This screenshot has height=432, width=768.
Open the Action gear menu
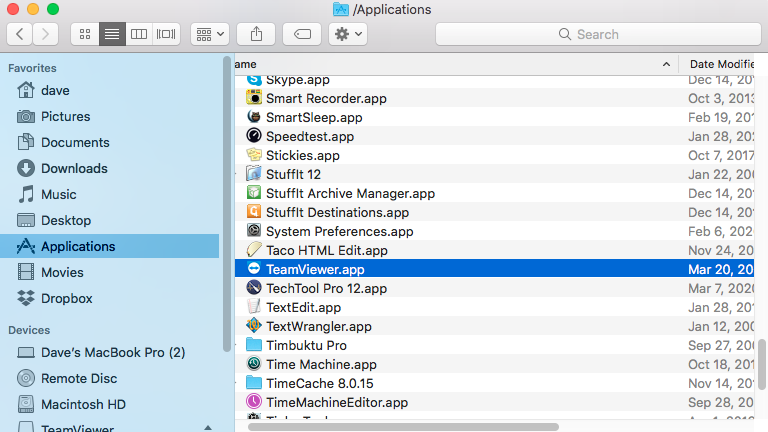348,34
